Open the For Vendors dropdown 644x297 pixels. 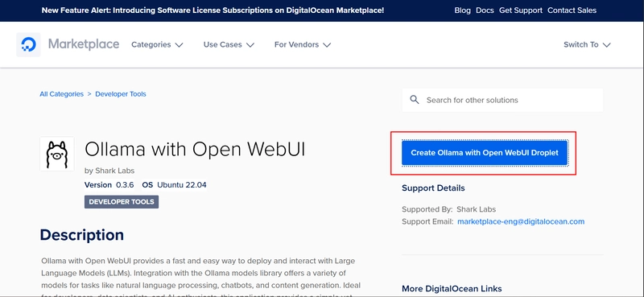303,44
